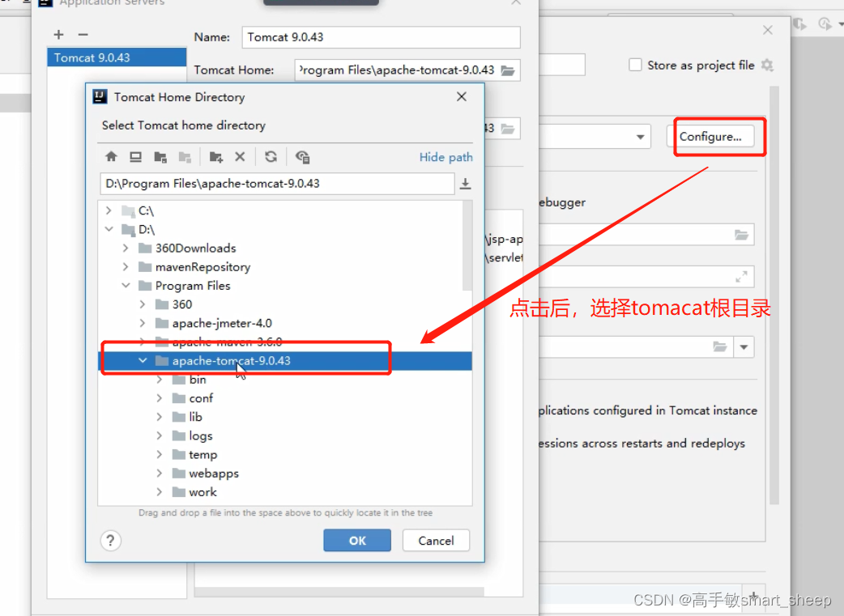
Task: Expand the 360 folder arrow
Action: point(143,304)
